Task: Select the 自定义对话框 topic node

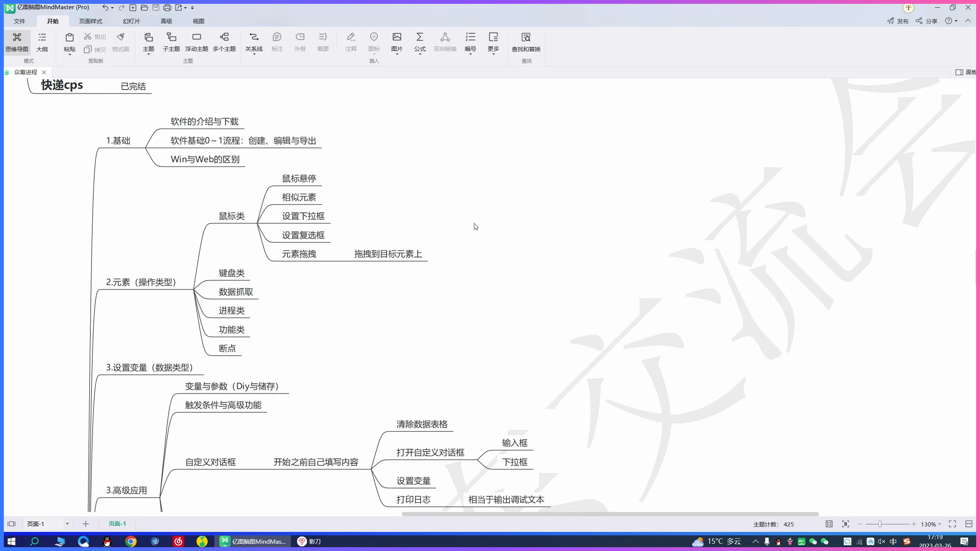Action: point(211,462)
